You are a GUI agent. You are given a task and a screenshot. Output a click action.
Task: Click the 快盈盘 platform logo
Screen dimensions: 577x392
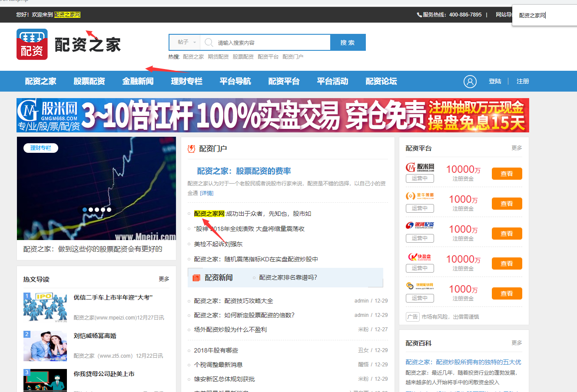tap(420, 257)
